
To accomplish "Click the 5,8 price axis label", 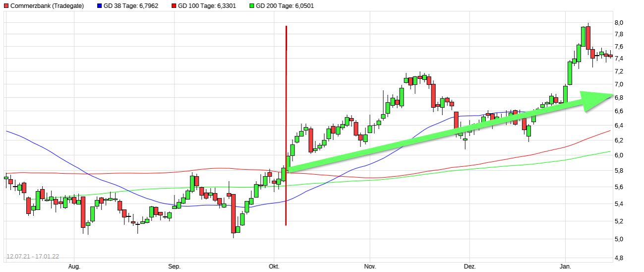I will tap(619, 171).
